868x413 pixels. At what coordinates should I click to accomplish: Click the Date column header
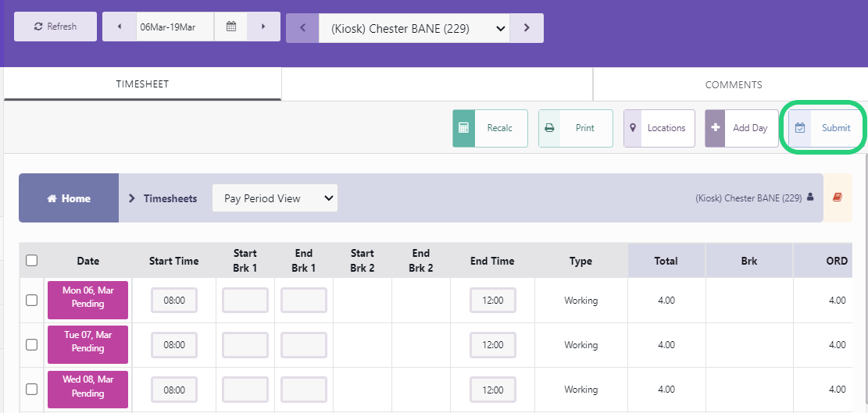88,261
